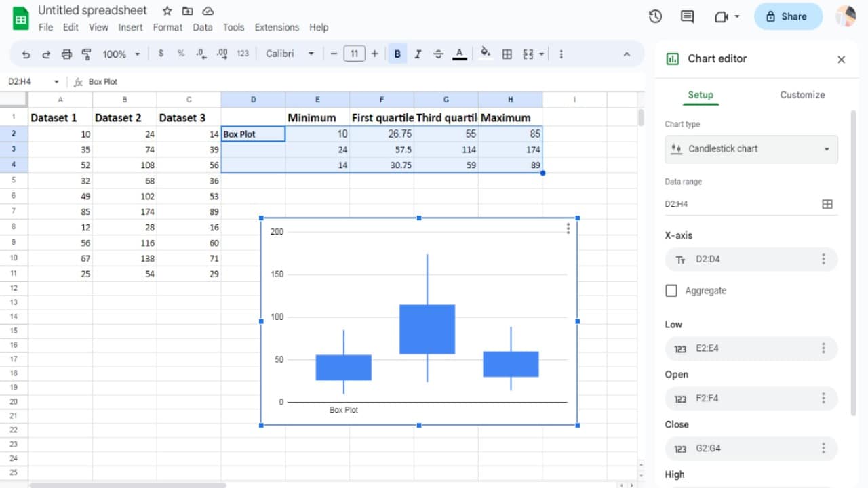868x488 pixels.
Task: Switch to chart editor Customize tab
Action: click(802, 95)
